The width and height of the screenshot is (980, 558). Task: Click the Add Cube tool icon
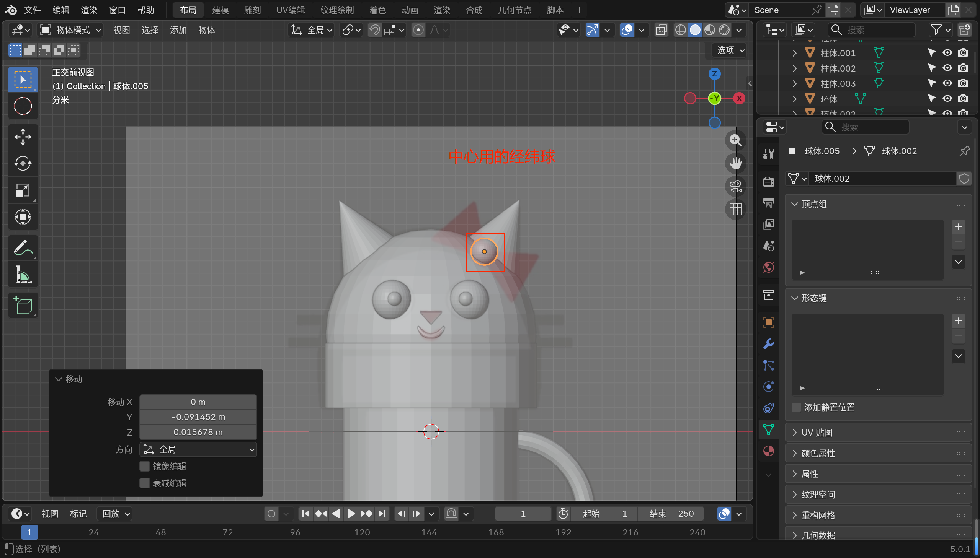pos(23,305)
